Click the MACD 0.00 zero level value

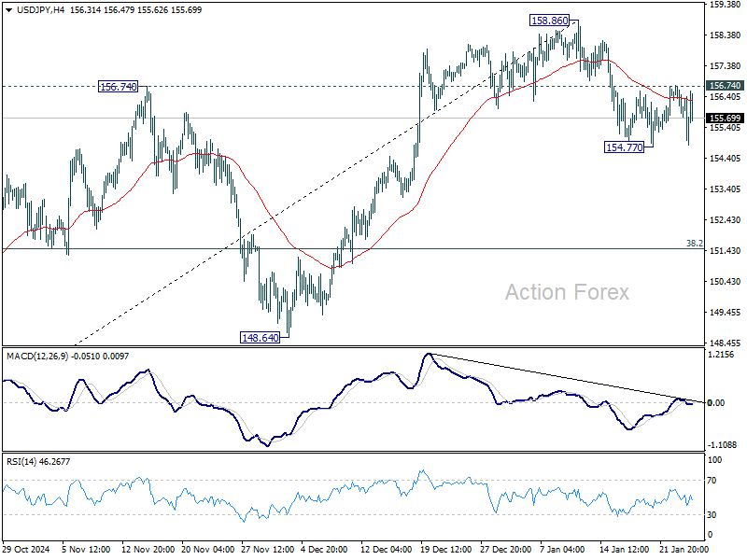[716, 403]
